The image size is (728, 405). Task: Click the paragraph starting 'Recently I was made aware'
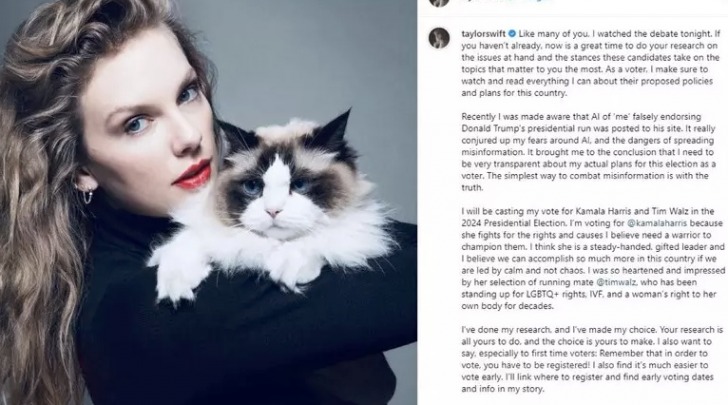[x=588, y=152]
